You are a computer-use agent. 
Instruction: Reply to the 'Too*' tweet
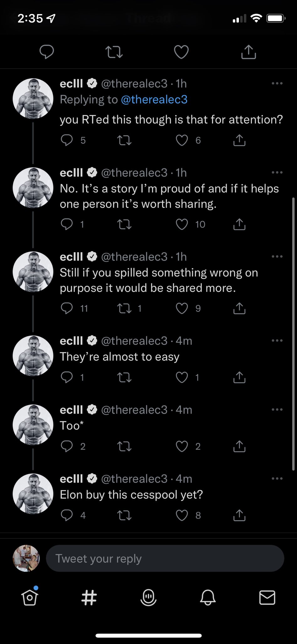67,446
